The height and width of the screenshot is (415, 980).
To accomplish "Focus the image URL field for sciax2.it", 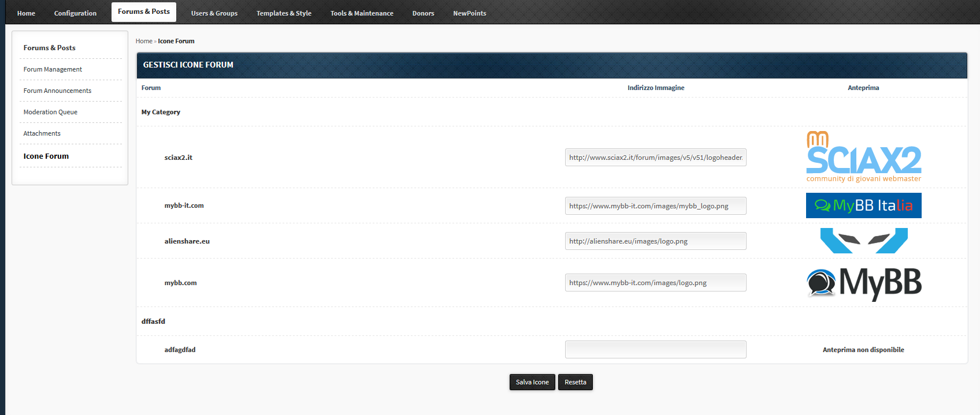I will tap(656, 158).
